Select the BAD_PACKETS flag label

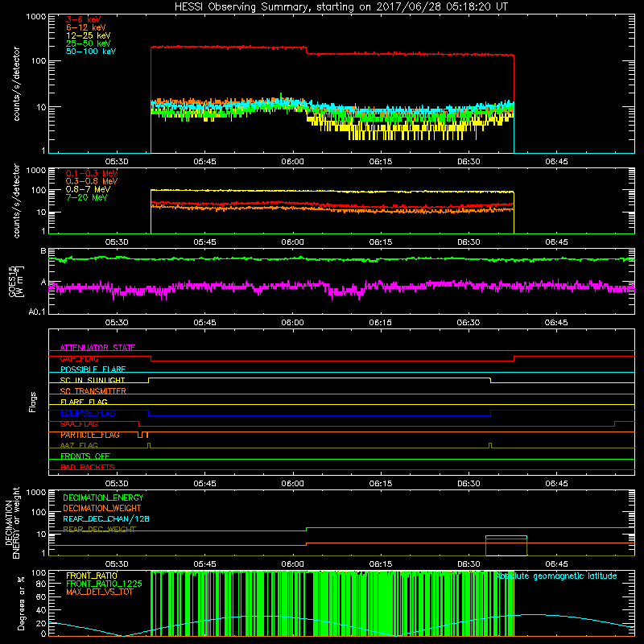(x=88, y=467)
